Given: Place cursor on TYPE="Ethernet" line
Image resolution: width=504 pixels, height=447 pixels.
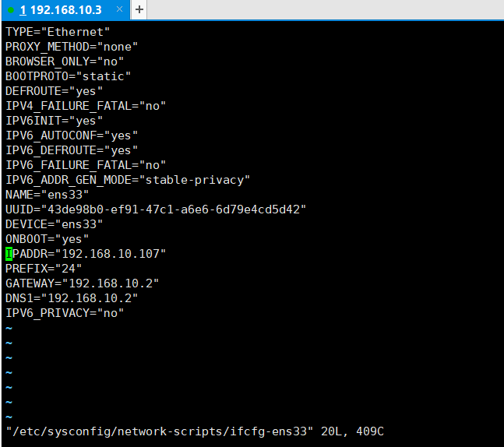Looking at the screenshot, I should click(x=58, y=32).
